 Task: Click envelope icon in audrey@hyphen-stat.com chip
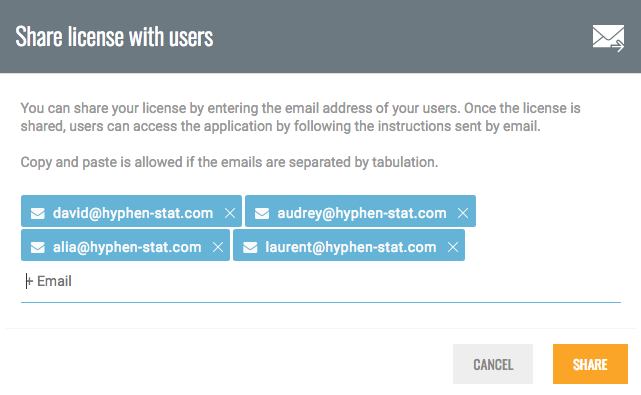(x=262, y=213)
